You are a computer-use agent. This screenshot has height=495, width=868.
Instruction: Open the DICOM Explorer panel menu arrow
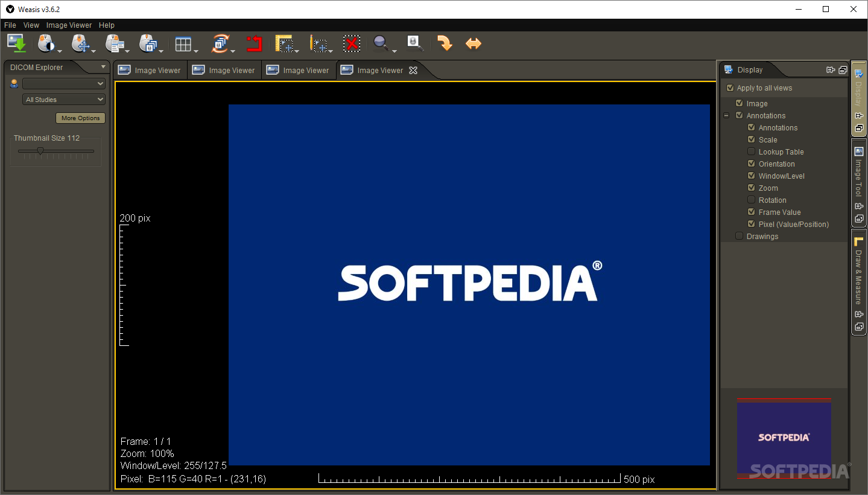point(103,67)
